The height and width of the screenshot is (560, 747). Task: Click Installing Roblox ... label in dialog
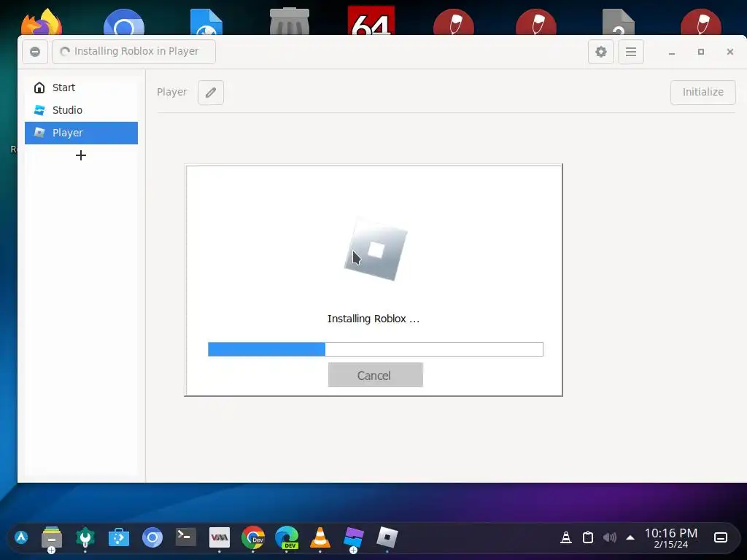[373, 319]
